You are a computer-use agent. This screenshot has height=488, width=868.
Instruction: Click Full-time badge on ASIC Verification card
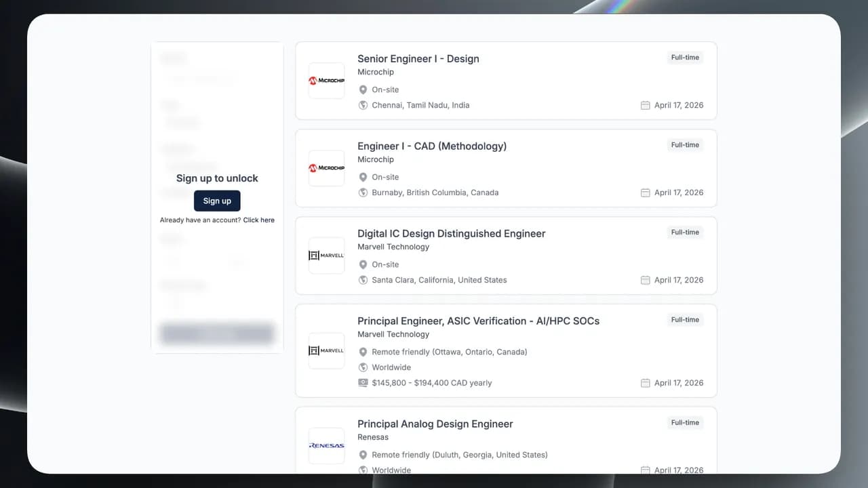point(685,320)
